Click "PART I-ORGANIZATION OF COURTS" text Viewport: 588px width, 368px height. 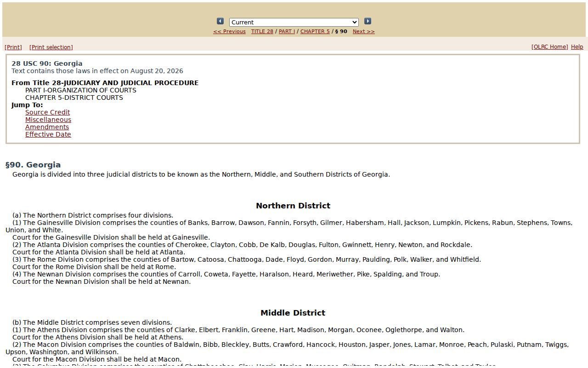(81, 90)
